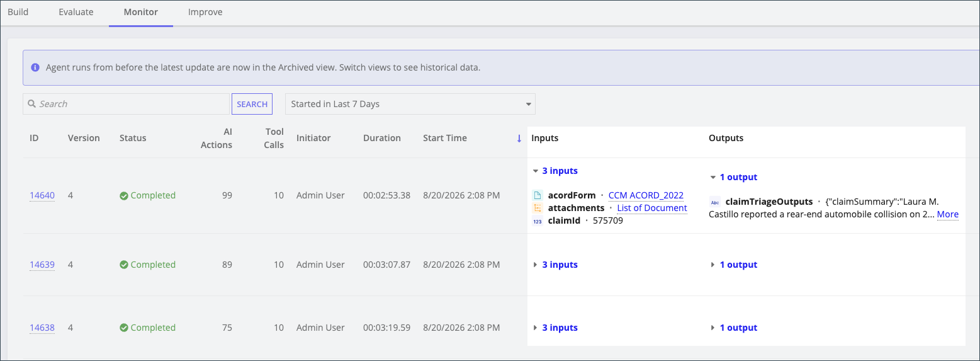
Task: Switch to the Evaluate tab
Action: (76, 12)
